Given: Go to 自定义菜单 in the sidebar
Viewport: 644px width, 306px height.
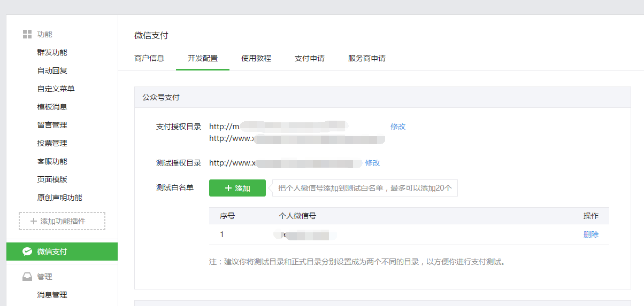Looking at the screenshot, I should point(56,89).
